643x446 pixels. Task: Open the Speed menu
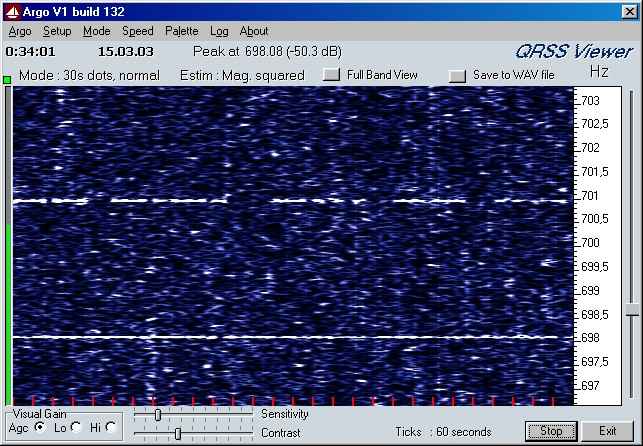(138, 31)
